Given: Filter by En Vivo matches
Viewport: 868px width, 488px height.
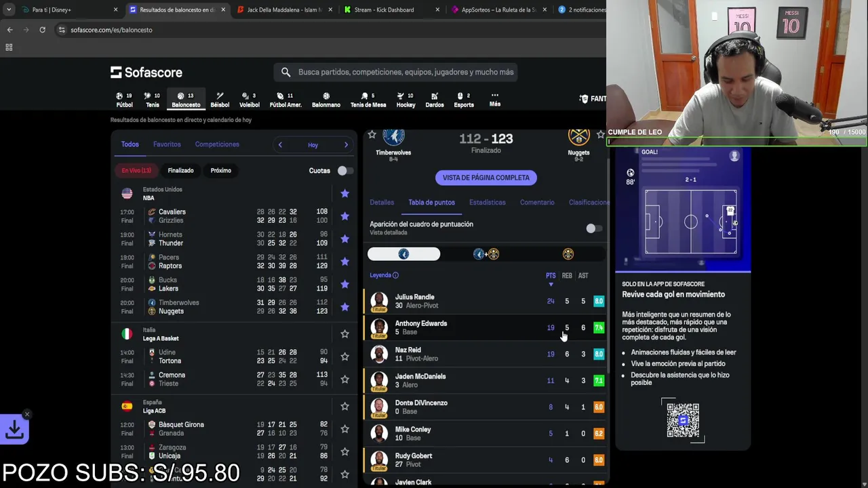Looking at the screenshot, I should (136, 171).
